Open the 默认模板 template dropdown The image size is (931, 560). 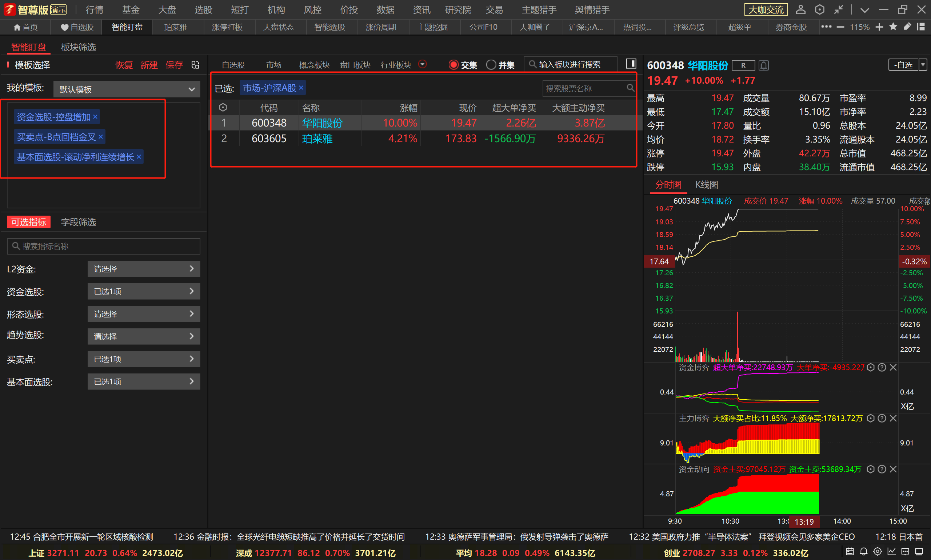tap(127, 89)
